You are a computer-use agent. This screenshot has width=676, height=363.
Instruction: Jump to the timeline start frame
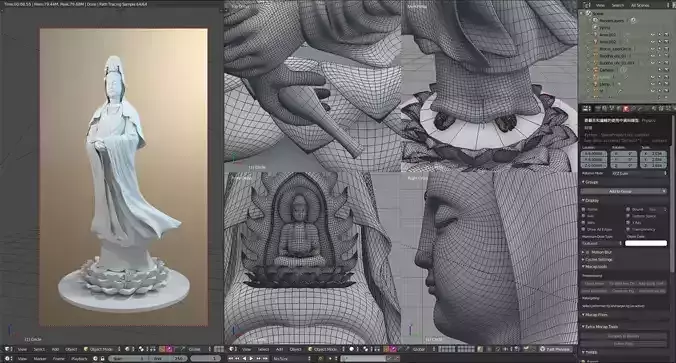click(231, 359)
